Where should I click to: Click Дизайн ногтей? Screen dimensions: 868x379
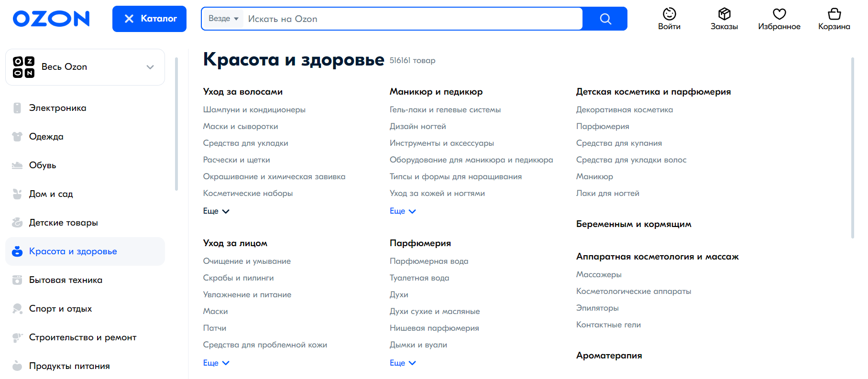point(418,127)
